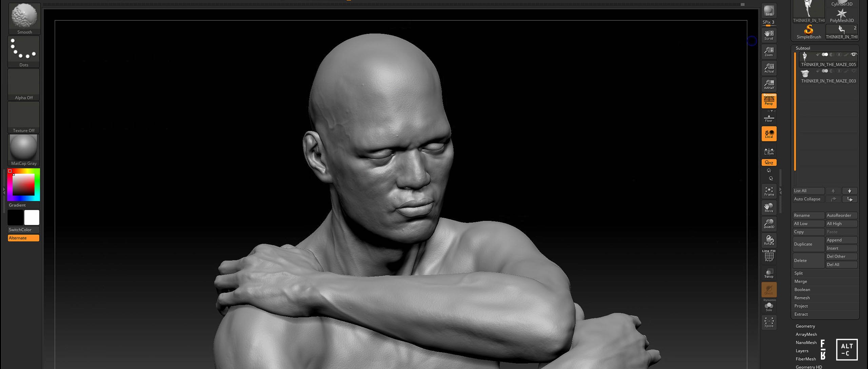Toggle Ghost transparency

point(769,290)
